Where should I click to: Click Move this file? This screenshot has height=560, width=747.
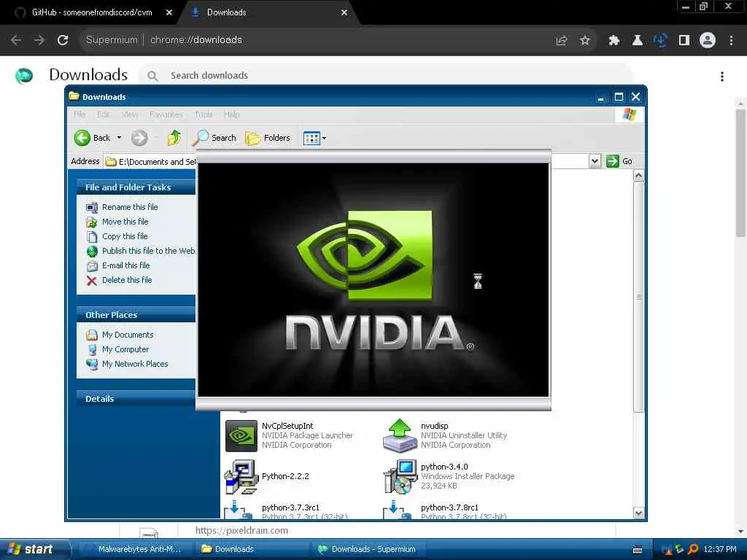coord(125,222)
